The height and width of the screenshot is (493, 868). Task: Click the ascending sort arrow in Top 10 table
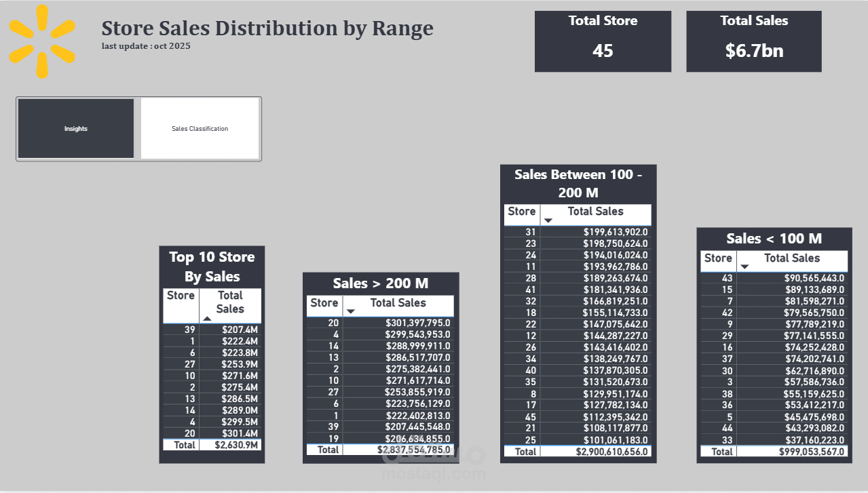(207, 318)
